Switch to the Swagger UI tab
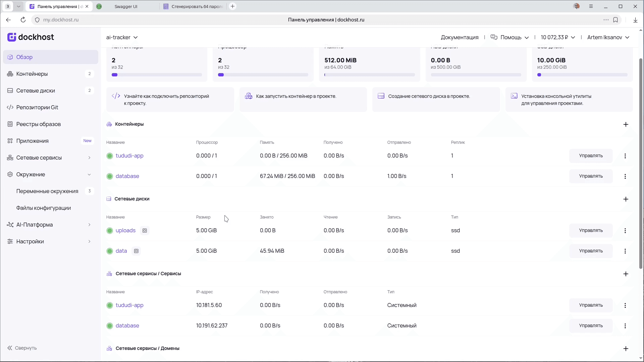 pyautogui.click(x=126, y=6)
